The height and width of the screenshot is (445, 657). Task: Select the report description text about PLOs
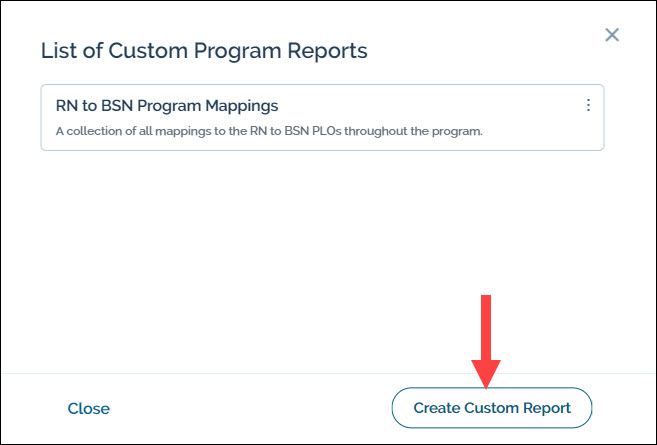269,131
